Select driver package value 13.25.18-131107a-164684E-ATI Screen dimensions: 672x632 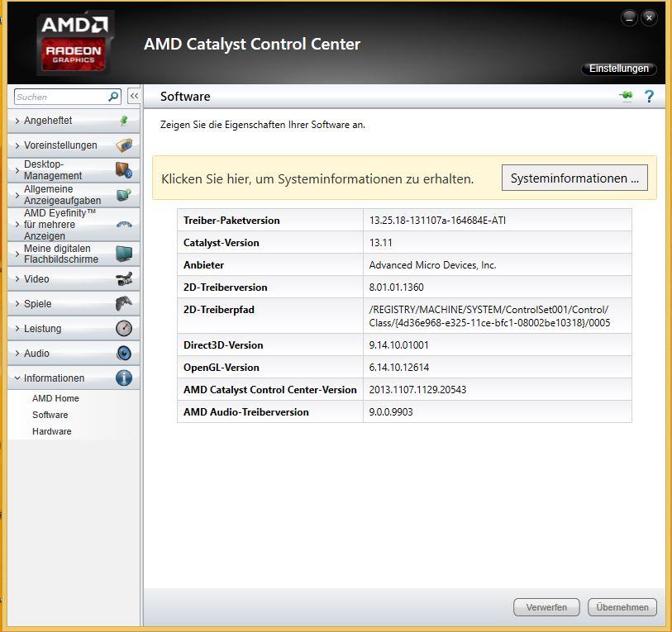click(437, 221)
